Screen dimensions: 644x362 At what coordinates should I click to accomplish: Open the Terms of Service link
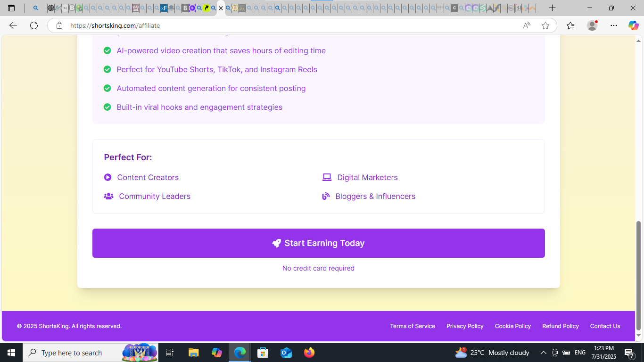(413, 326)
